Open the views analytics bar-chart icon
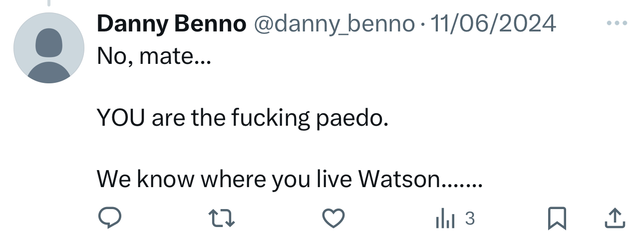 445,219
